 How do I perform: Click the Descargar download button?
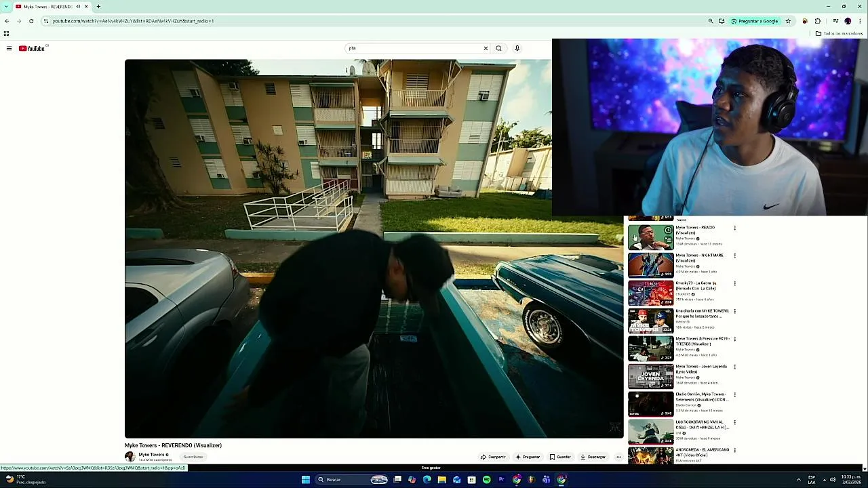tap(593, 457)
